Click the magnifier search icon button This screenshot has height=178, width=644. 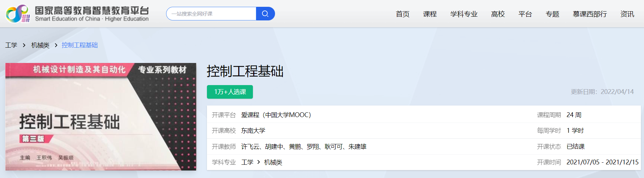click(265, 14)
